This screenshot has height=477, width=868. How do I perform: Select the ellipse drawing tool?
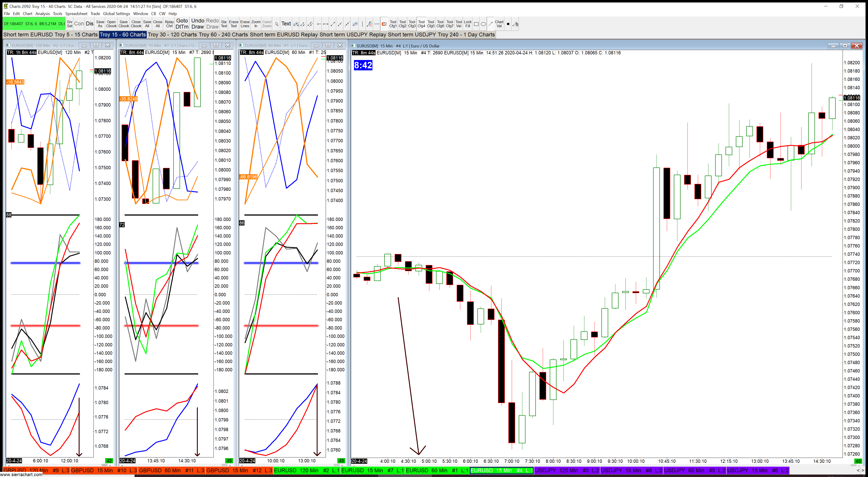(x=483, y=24)
